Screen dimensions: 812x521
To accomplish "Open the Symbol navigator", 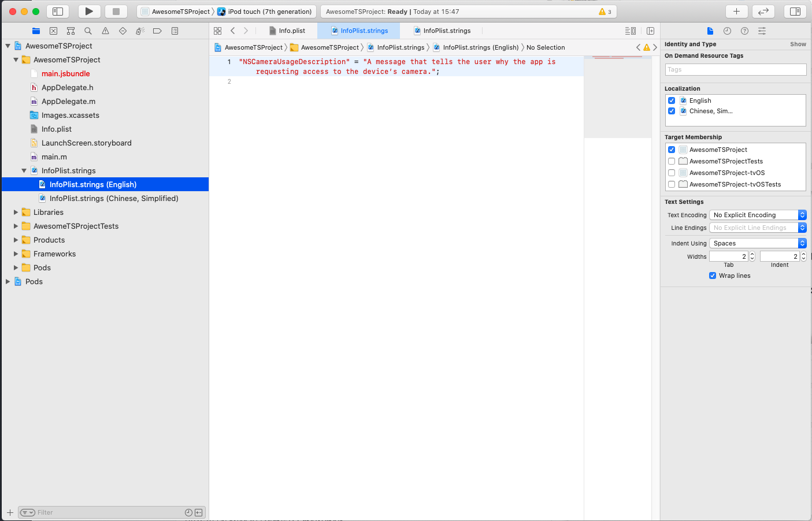I will tap(71, 31).
